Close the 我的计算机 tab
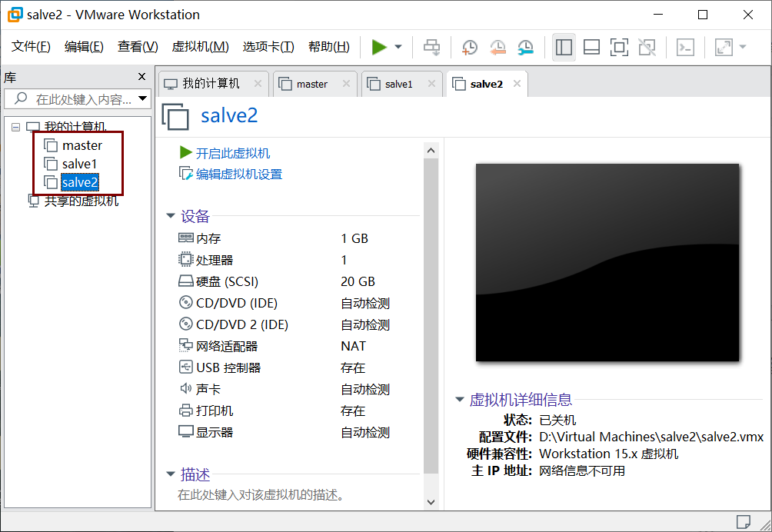Viewport: 772px width, 532px height. (x=258, y=84)
